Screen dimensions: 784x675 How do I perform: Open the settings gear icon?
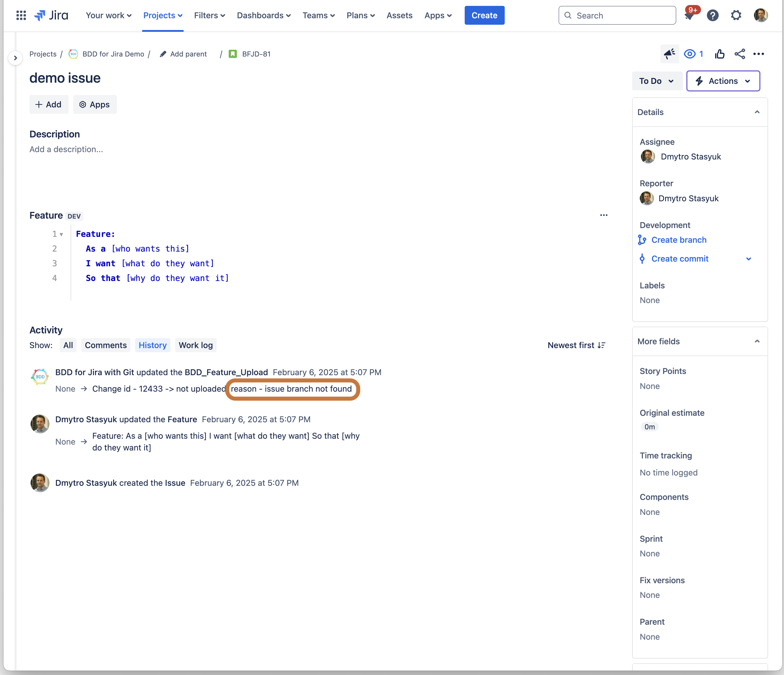(736, 16)
